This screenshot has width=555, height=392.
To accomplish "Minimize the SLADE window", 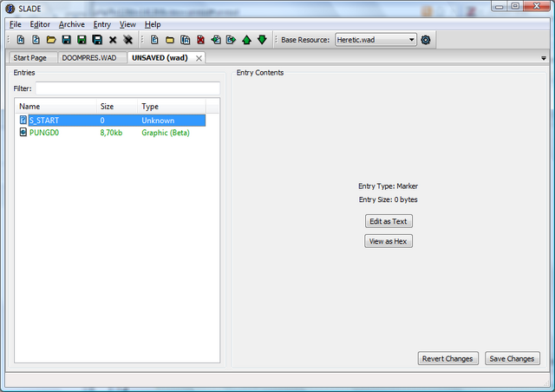I will [x=499, y=6].
